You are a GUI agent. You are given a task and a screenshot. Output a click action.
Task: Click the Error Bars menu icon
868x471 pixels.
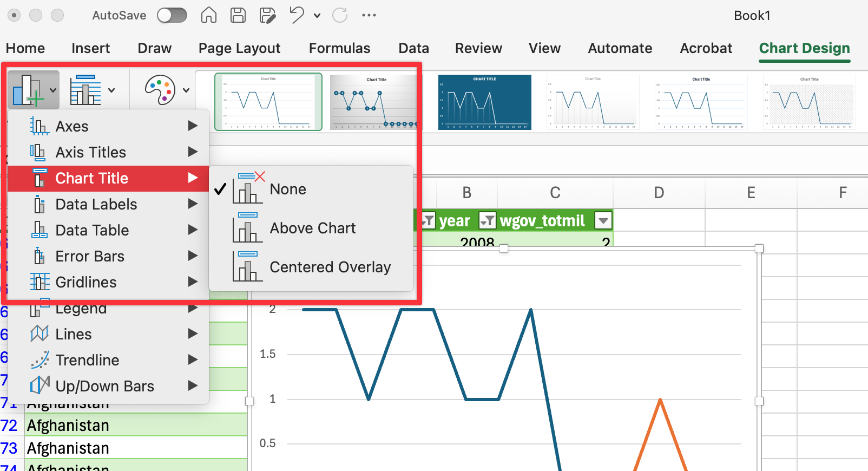(x=39, y=256)
